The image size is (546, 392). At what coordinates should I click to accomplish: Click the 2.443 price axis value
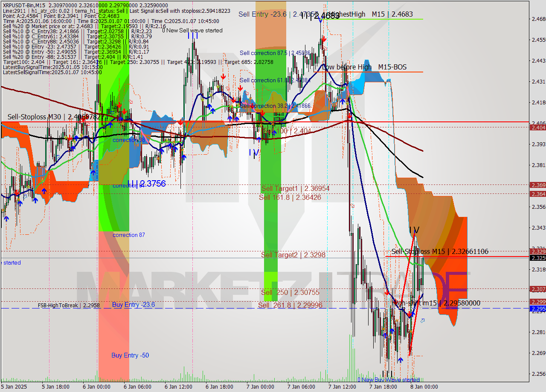tap(538, 61)
